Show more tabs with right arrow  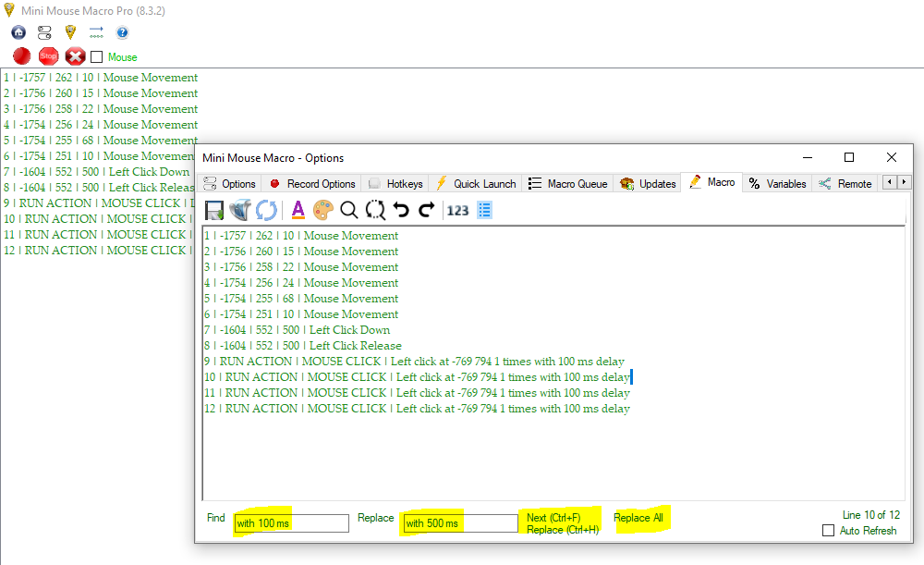(904, 182)
